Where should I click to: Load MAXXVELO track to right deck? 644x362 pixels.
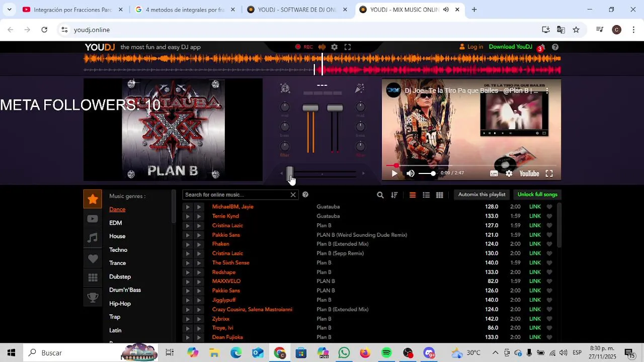199,281
